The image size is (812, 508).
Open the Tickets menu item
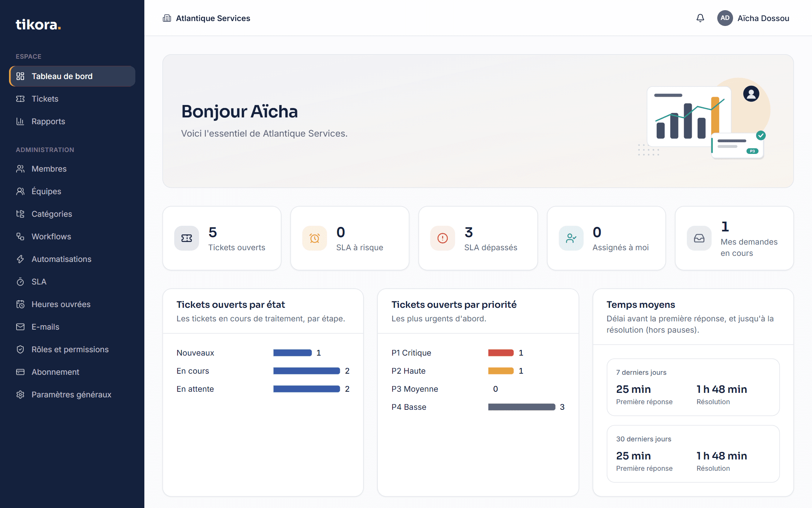pos(72,99)
